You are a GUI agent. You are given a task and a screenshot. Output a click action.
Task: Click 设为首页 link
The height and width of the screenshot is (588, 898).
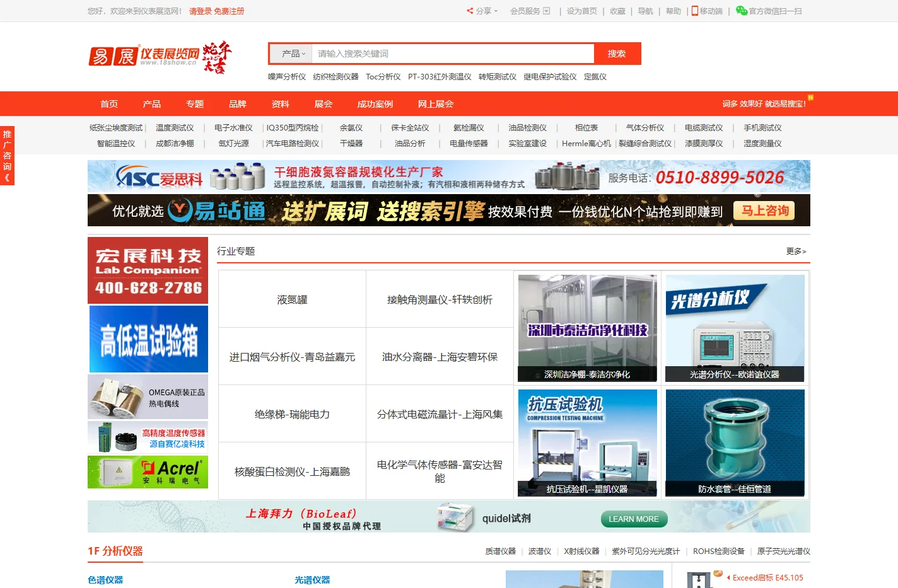coord(581,11)
